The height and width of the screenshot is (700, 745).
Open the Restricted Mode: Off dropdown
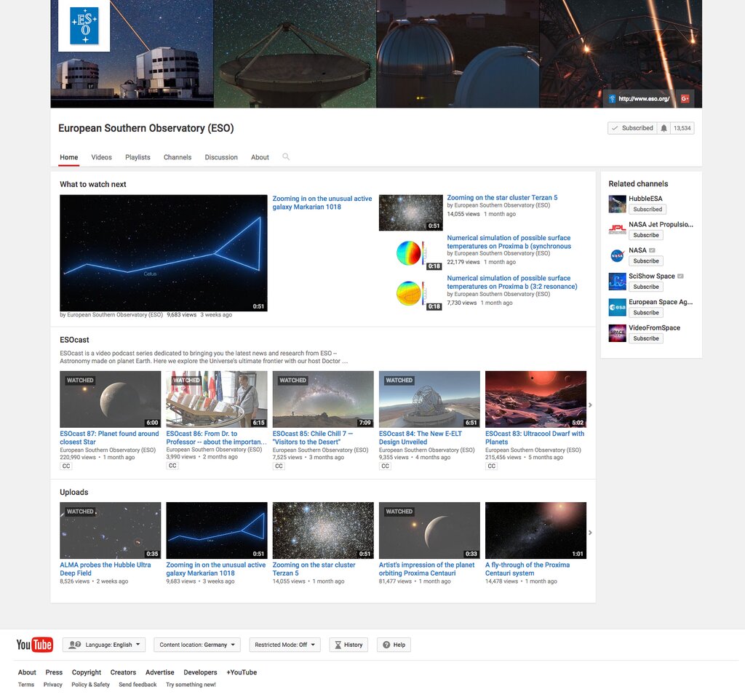[285, 645]
